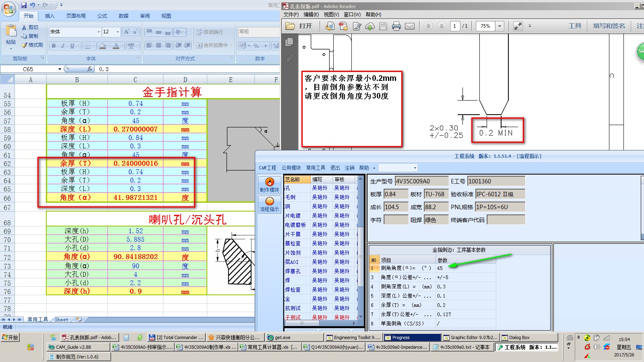Click the 流程指示 sidebar button
644x362 pixels.
pyautogui.click(x=269, y=204)
